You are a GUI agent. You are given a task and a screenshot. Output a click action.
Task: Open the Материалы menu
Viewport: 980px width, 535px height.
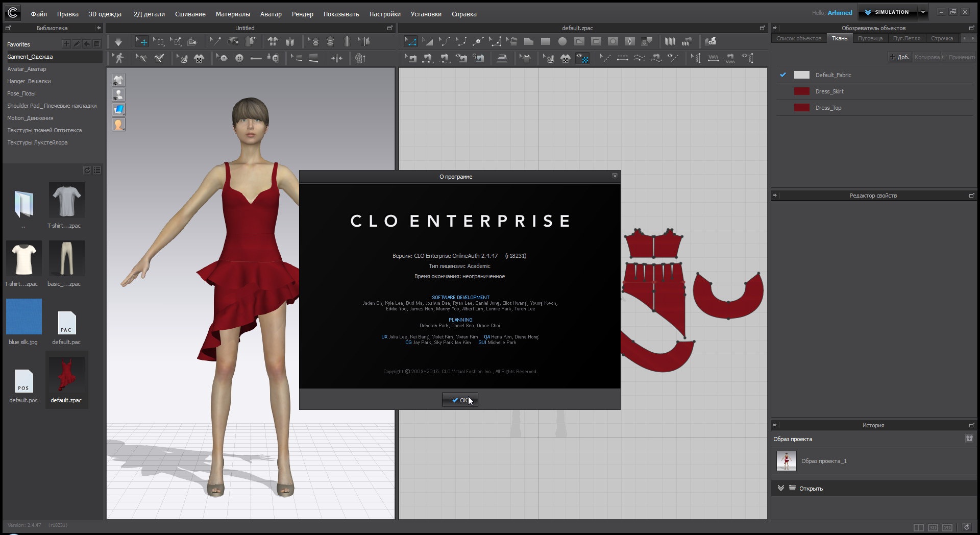pyautogui.click(x=233, y=14)
